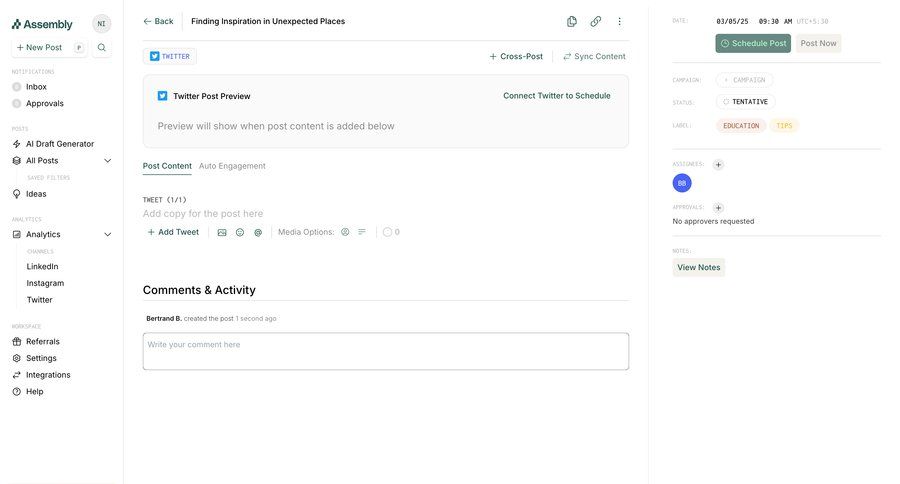Expand the All Posts chevron
Viewport: 900px width, 484px height.
tap(107, 161)
